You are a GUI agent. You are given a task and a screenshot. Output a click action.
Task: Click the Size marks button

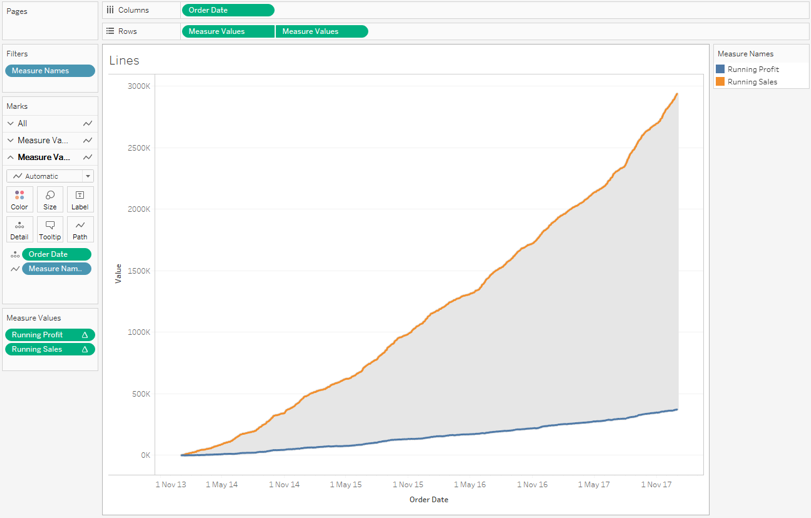click(50, 200)
